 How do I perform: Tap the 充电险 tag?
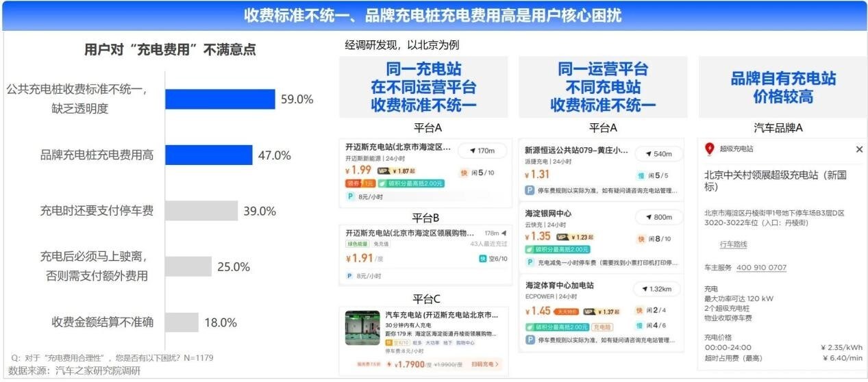603,327
